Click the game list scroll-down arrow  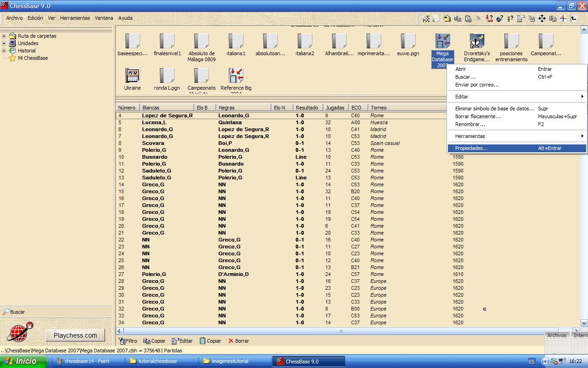pyautogui.click(x=584, y=323)
